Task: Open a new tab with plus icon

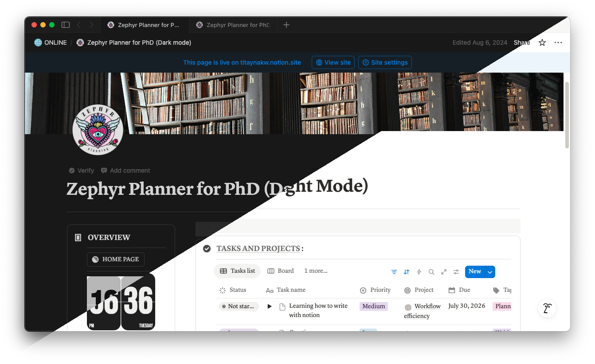Action: coord(286,25)
